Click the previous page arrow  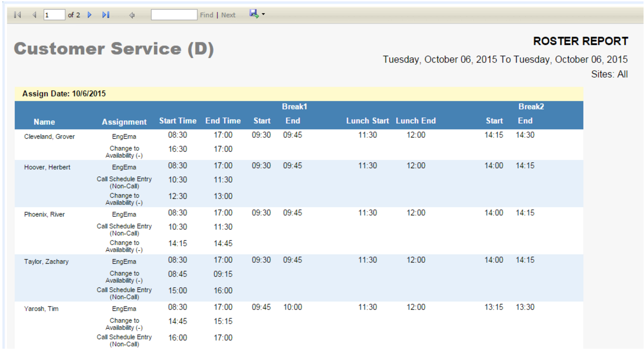pos(34,15)
